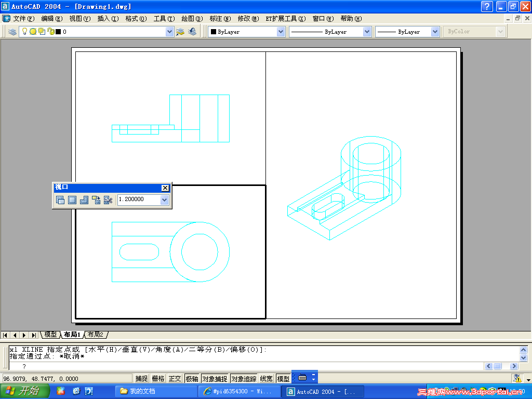The width and height of the screenshot is (532, 399).
Task: Open the Windows 开始 start button
Action: point(24,391)
